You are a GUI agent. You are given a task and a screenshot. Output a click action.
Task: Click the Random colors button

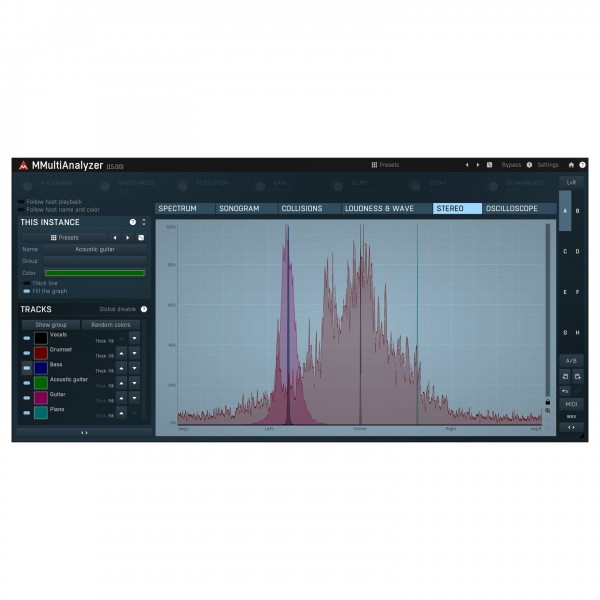[x=111, y=324]
